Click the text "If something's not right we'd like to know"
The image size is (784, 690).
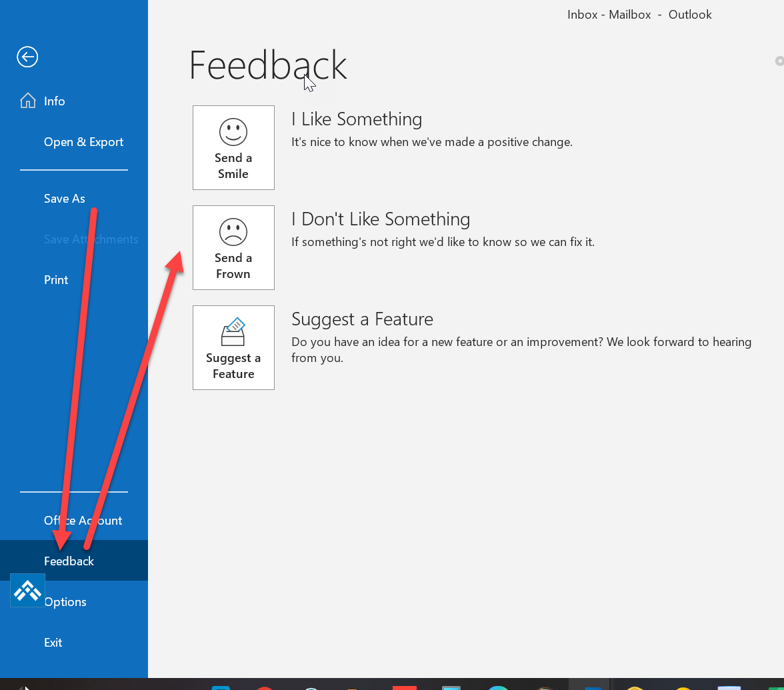(x=401, y=242)
